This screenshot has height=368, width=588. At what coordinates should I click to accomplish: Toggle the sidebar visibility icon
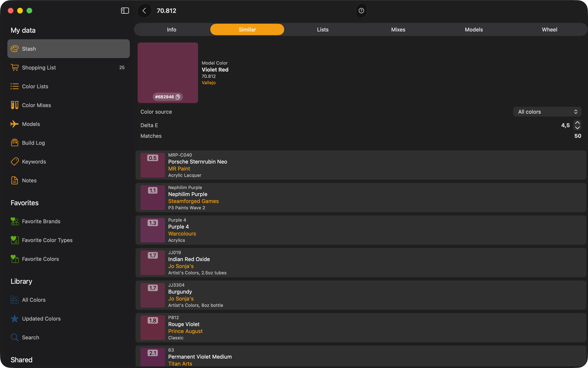click(x=125, y=11)
